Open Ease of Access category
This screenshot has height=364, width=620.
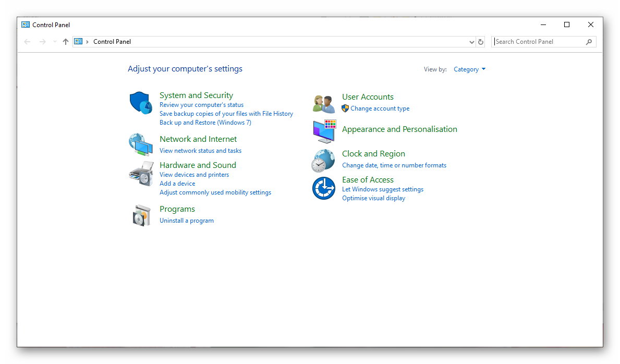pyautogui.click(x=368, y=180)
